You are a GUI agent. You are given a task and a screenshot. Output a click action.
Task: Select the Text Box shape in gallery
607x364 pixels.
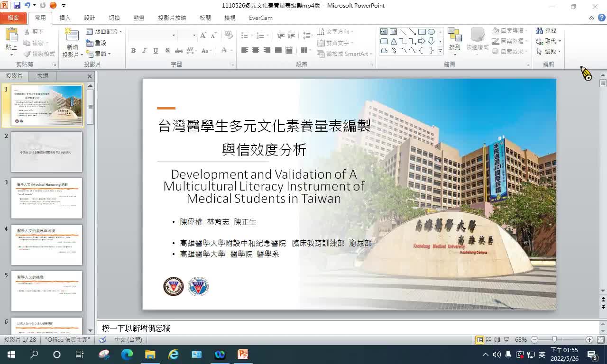(384, 32)
